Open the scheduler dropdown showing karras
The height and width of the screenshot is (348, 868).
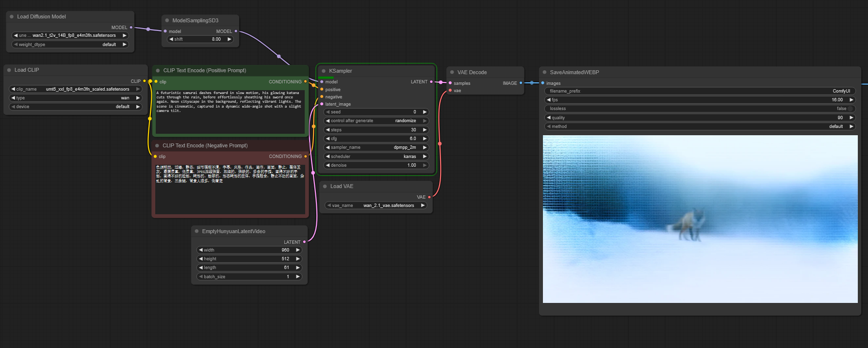(x=376, y=157)
